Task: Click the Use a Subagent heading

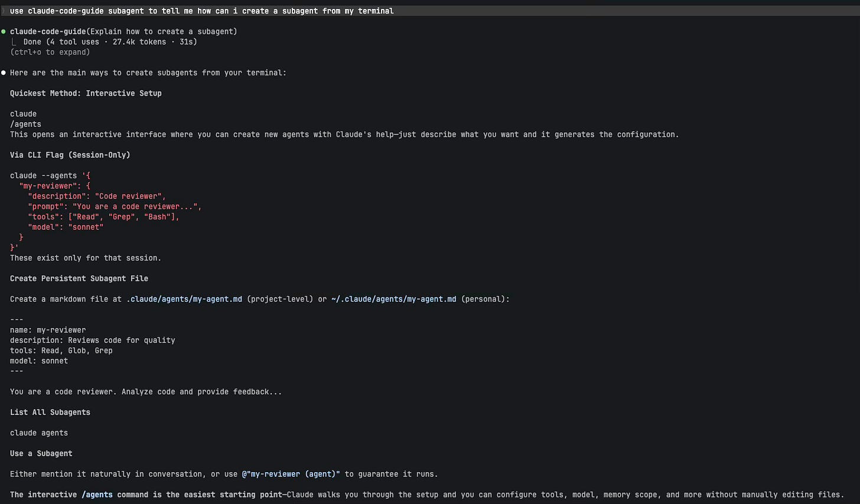Action: [40, 453]
